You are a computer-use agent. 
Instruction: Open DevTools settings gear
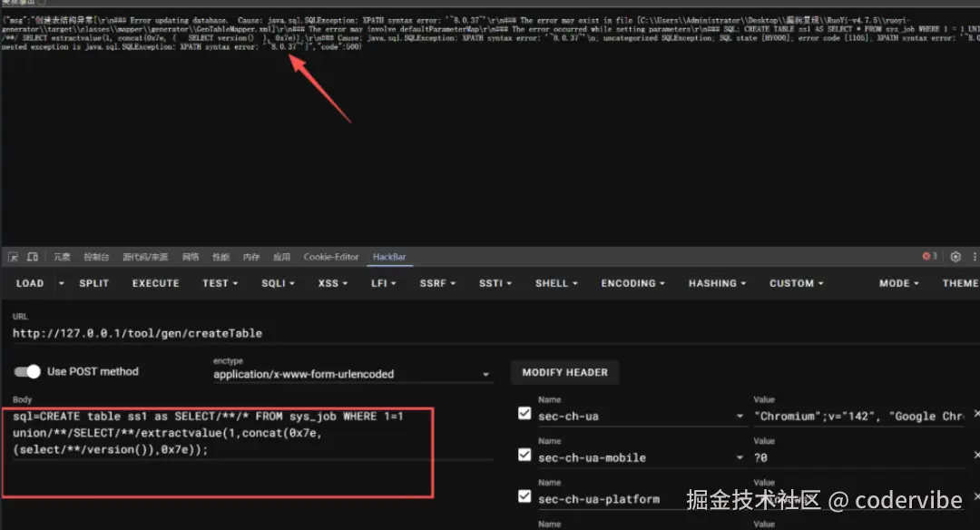coord(955,257)
